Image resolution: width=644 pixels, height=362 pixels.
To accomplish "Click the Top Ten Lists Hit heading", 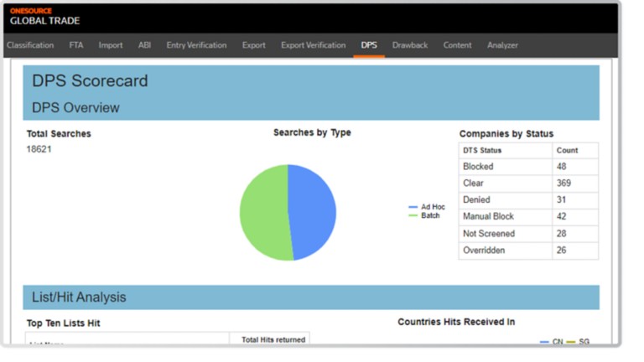I will coord(63,323).
